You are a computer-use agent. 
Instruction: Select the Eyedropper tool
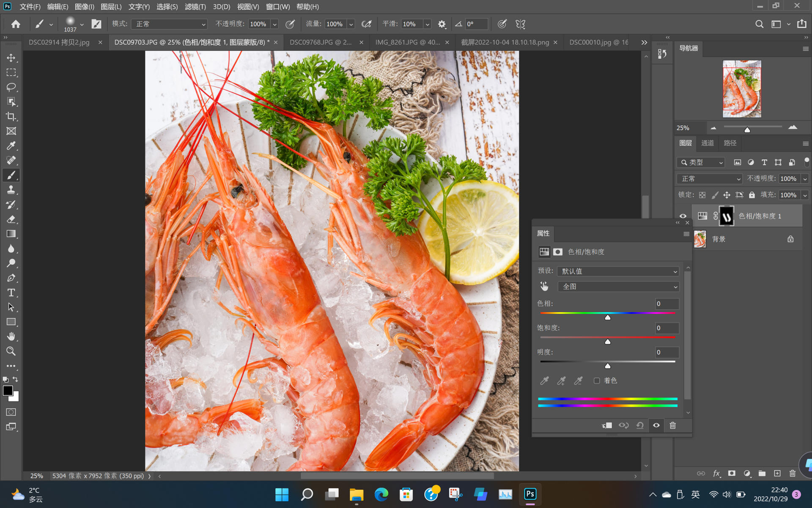pyautogui.click(x=11, y=146)
